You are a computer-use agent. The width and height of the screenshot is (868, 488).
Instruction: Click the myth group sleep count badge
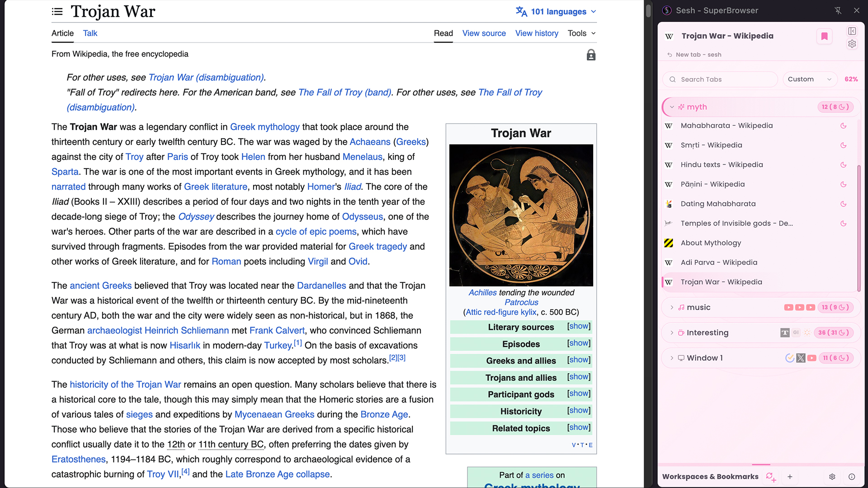pyautogui.click(x=835, y=107)
